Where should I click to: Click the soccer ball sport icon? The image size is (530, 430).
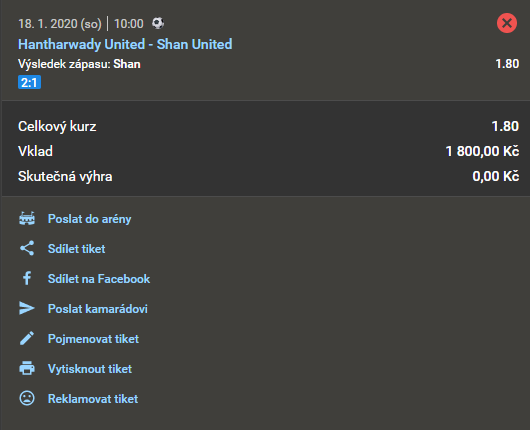coord(158,23)
